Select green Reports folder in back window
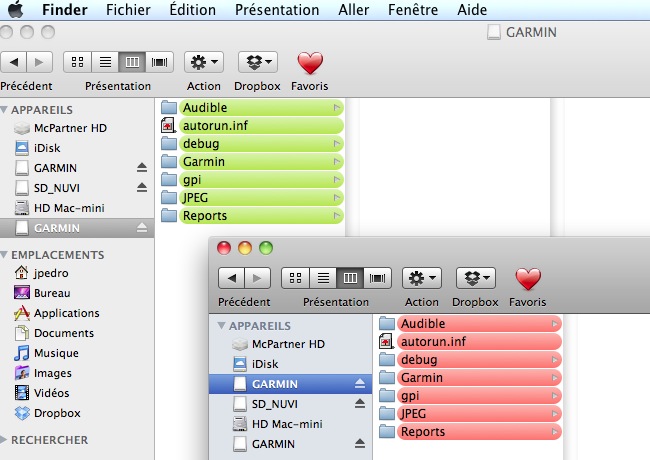The height and width of the screenshot is (460, 650). (252, 216)
